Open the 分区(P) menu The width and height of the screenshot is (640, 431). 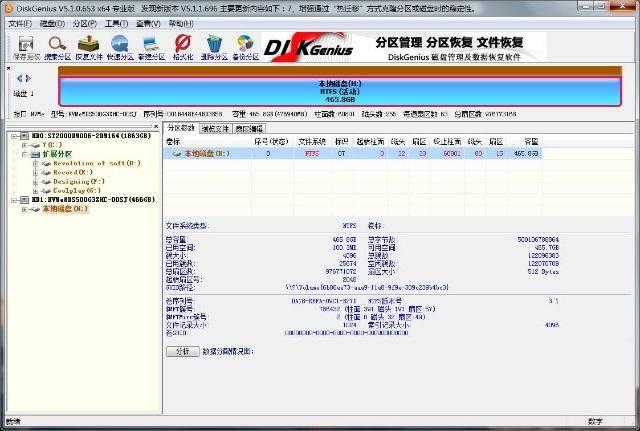pos(84,24)
